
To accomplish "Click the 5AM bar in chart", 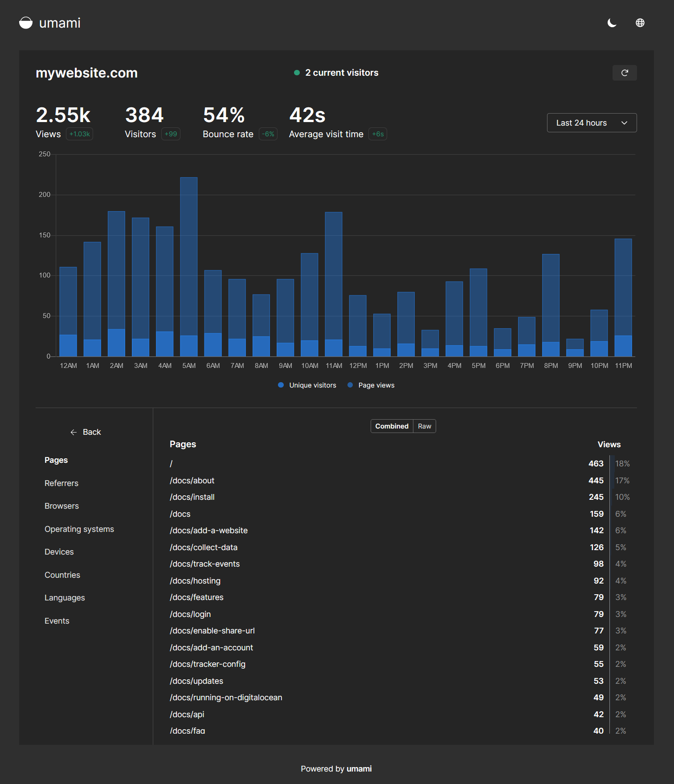I will tap(189, 267).
